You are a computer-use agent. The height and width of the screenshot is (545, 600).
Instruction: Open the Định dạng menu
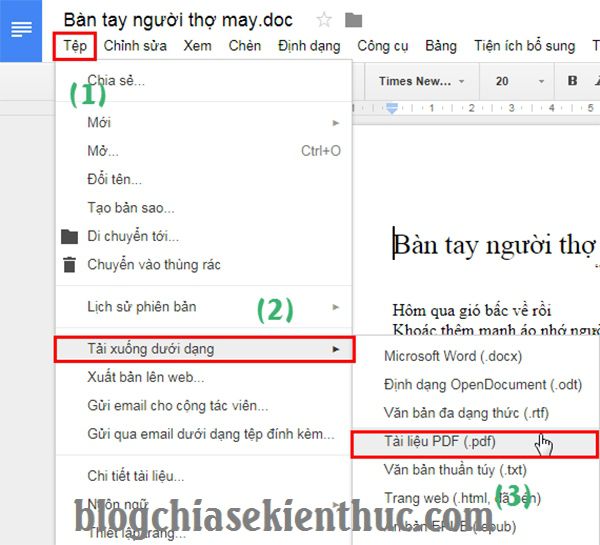click(309, 46)
